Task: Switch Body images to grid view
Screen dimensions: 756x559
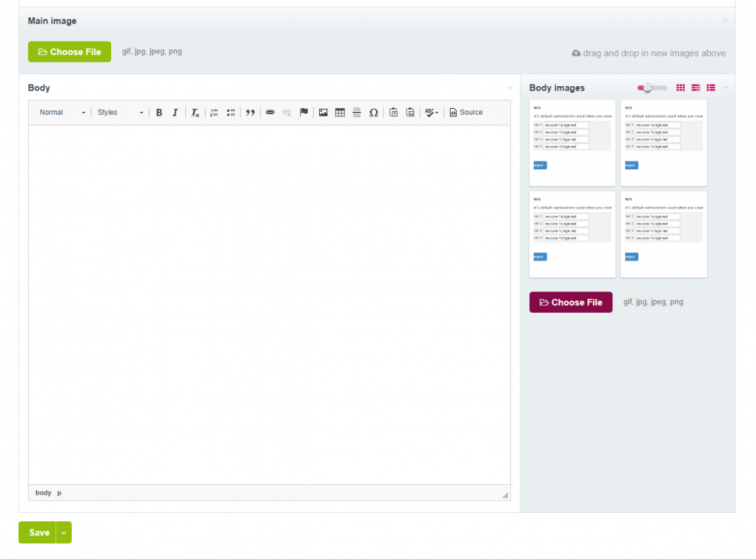Action: coord(680,88)
